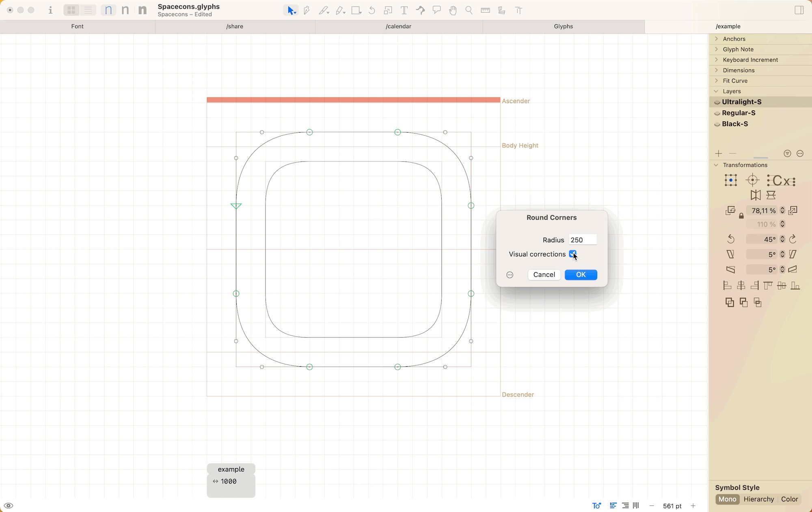Select the rectangle shape tool

point(356,10)
